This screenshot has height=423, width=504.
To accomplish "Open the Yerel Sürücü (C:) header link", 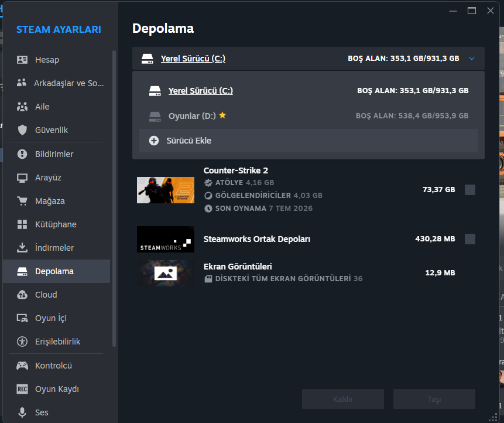I will click(193, 59).
